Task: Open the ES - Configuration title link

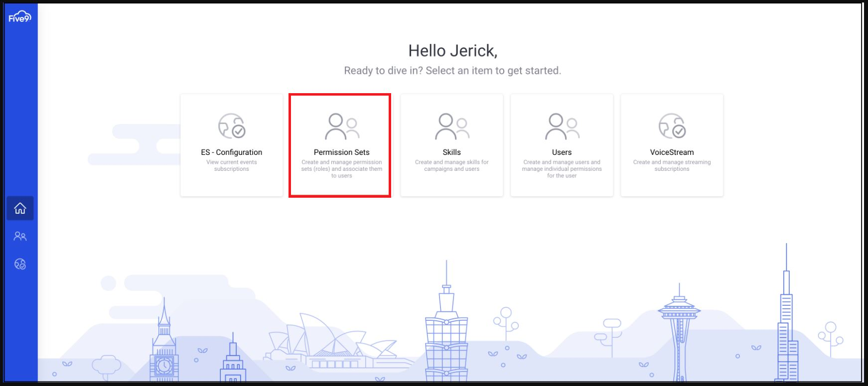Action: [x=232, y=152]
